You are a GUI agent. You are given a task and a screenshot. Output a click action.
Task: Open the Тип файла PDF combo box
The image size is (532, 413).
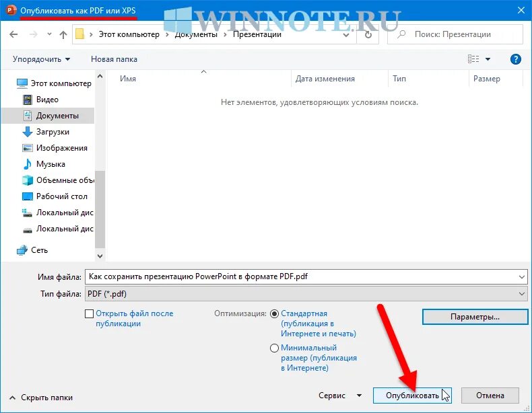tap(306, 294)
